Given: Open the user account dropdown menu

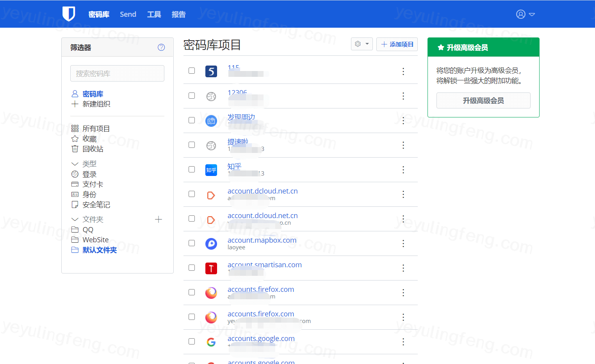Looking at the screenshot, I should click(x=526, y=14).
